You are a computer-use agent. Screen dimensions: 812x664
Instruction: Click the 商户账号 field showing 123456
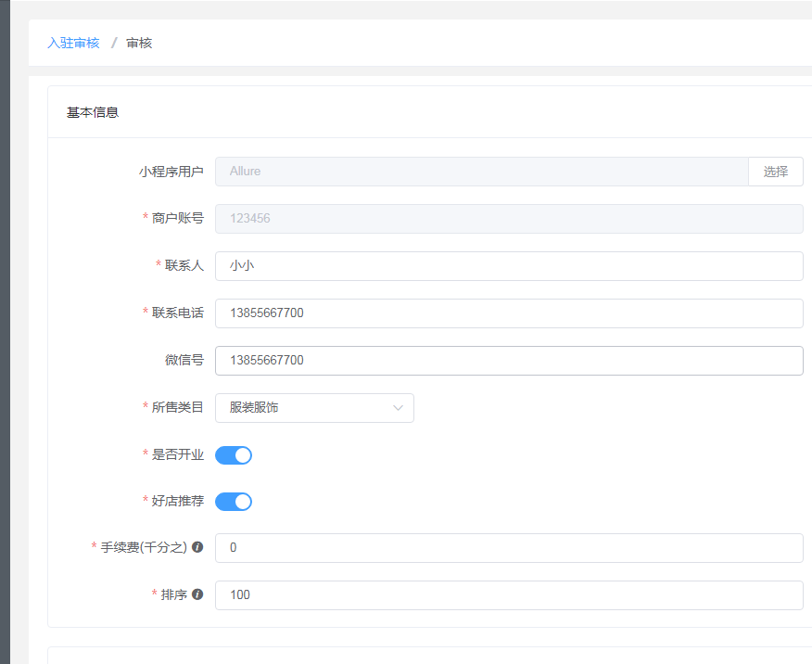click(509, 219)
